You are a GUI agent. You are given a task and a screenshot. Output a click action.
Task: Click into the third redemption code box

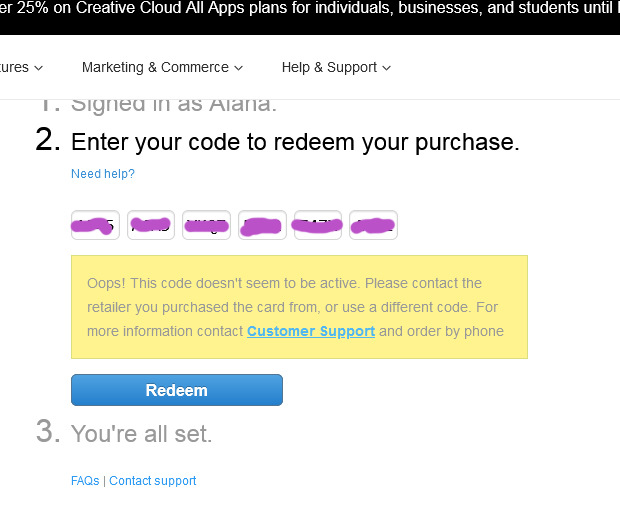point(207,226)
